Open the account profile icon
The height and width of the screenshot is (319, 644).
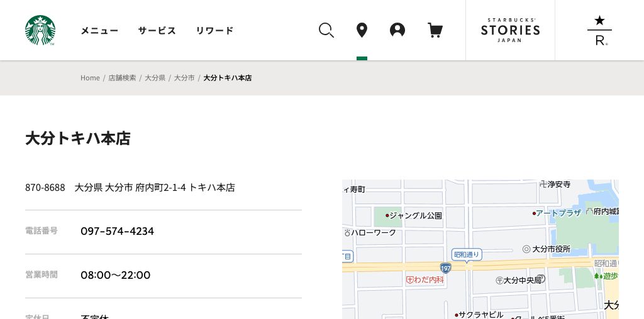(397, 30)
